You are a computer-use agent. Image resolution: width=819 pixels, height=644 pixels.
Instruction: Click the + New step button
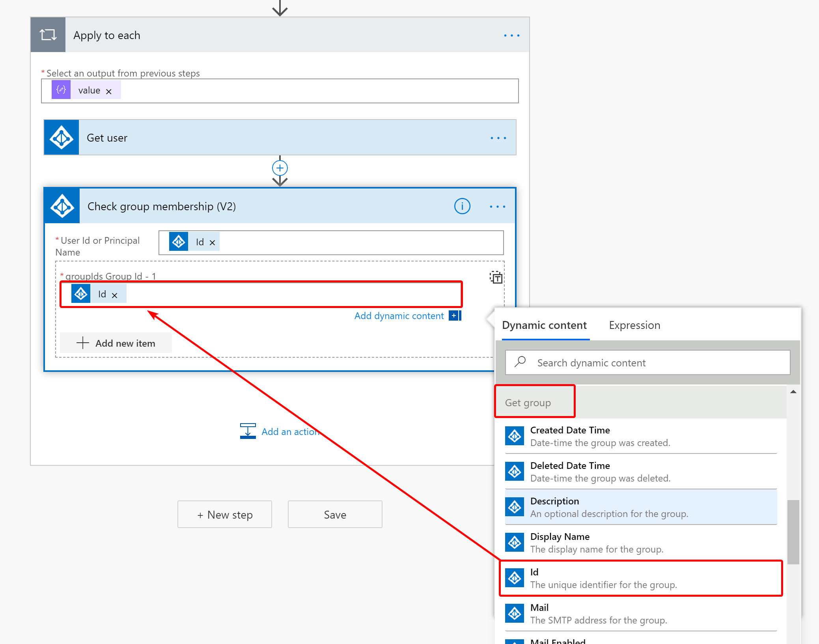[x=225, y=514]
